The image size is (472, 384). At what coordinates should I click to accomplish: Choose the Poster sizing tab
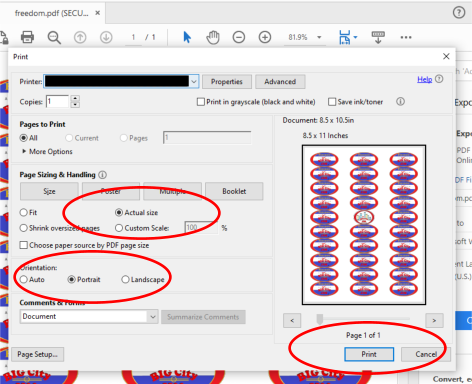click(x=111, y=191)
